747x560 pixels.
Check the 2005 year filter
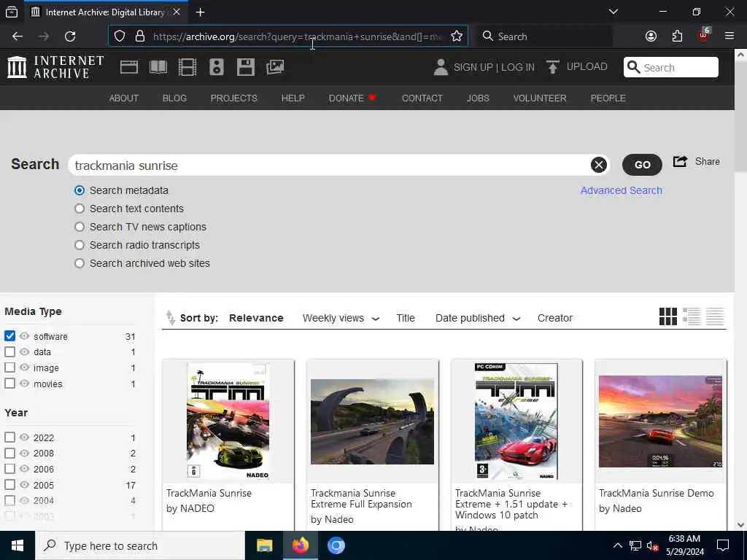[x=9, y=485]
